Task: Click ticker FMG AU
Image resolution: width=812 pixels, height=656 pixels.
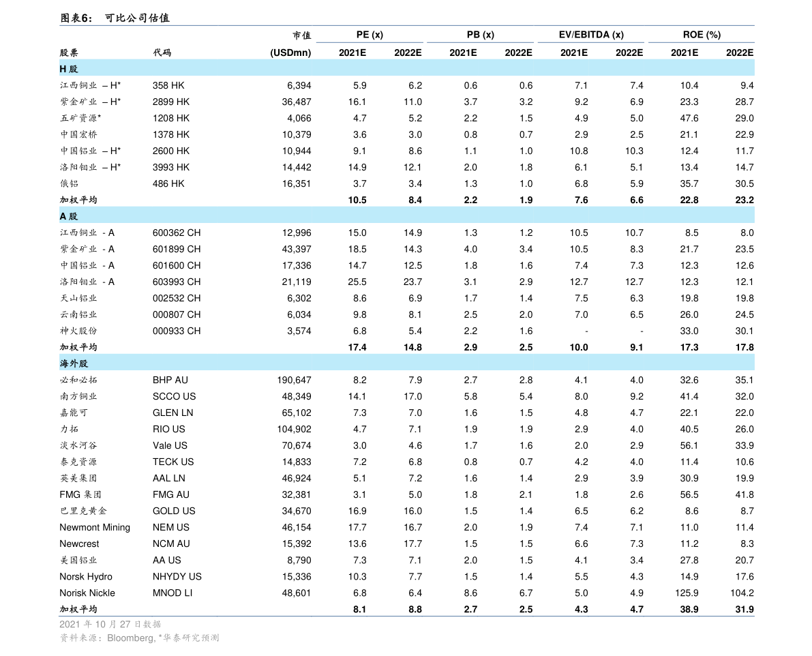Action: [x=171, y=495]
